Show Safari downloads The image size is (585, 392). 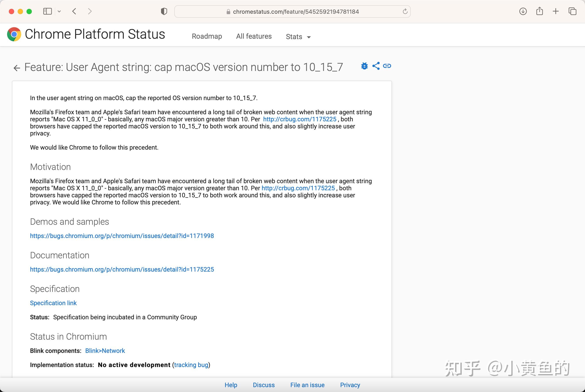pyautogui.click(x=523, y=11)
